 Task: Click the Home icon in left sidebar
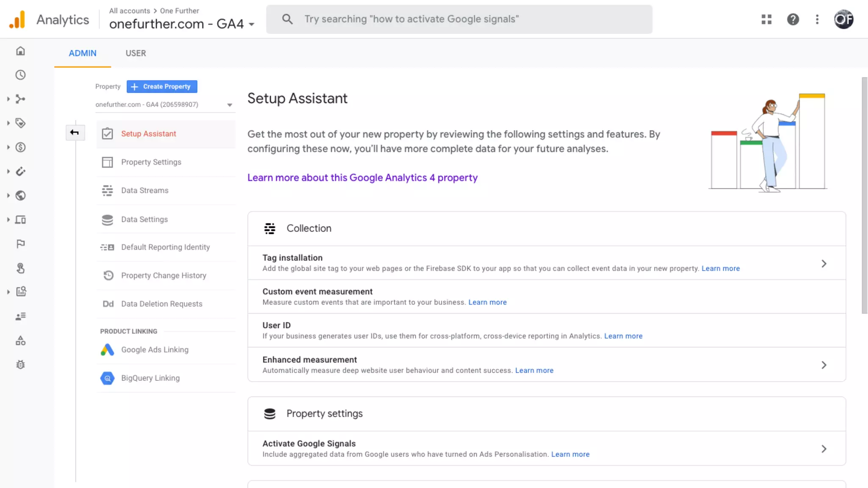20,51
